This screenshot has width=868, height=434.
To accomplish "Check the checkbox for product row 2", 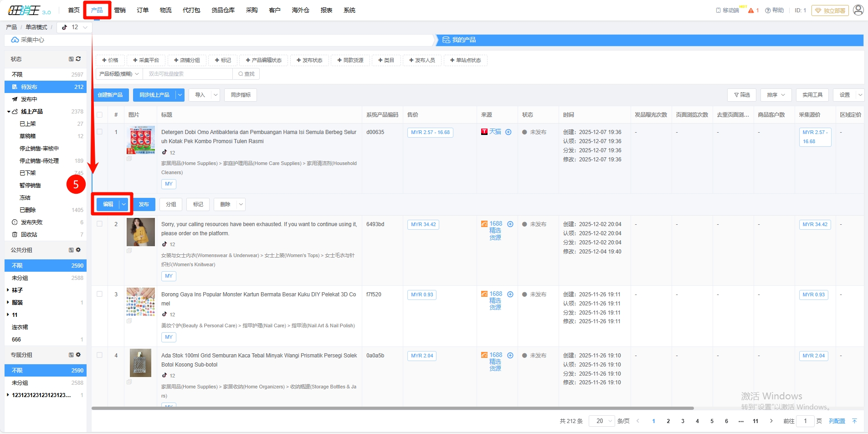I will pyautogui.click(x=100, y=224).
